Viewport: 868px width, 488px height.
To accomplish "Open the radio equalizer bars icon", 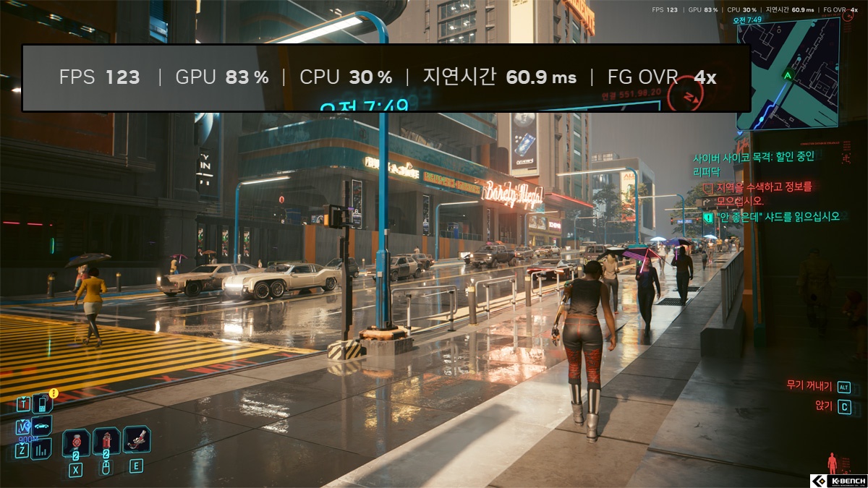I will point(41,449).
